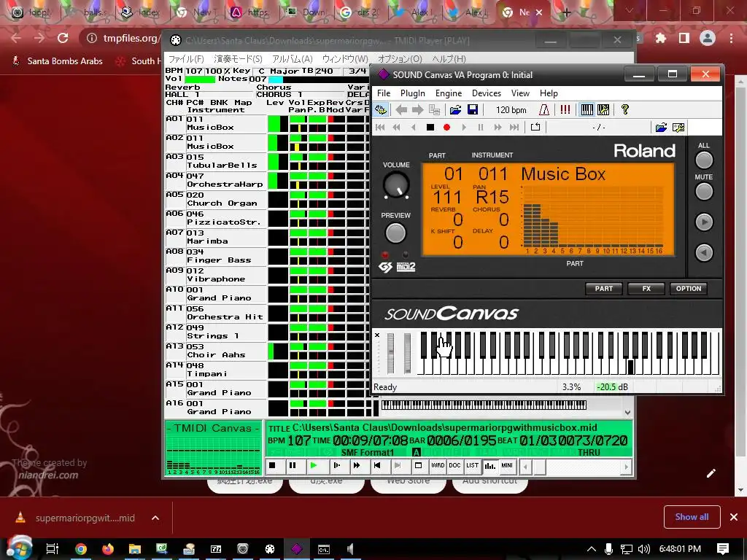Toggle the DOC view in TMIDI
Viewport: 747px width, 560px height.
(x=455, y=465)
